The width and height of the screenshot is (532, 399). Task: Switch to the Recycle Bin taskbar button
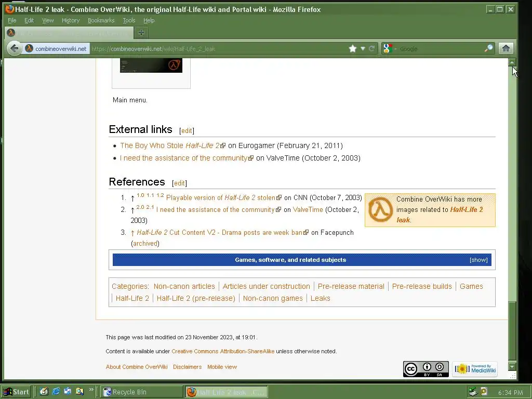(x=141, y=392)
